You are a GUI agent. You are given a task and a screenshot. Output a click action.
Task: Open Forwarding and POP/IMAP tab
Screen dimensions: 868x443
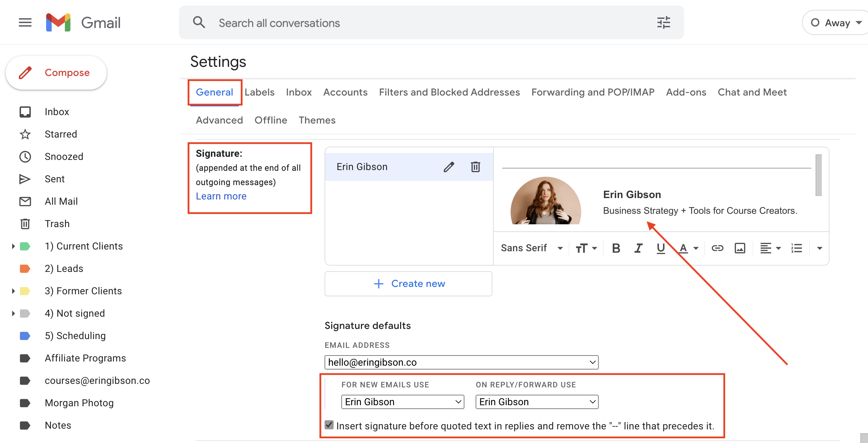coord(593,92)
